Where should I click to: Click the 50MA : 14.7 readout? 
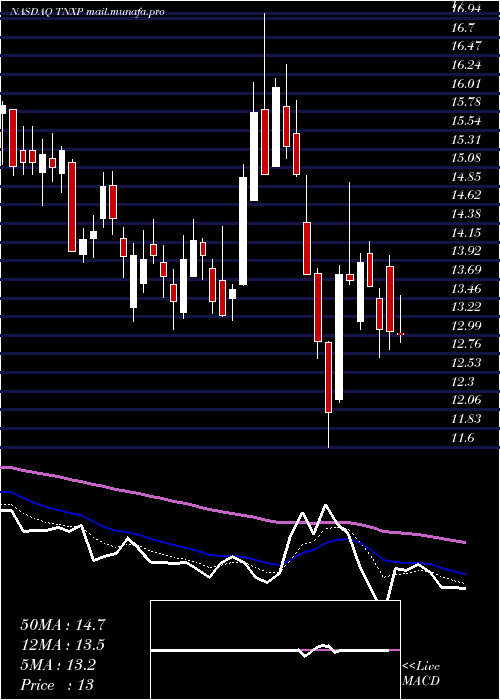coord(63,625)
